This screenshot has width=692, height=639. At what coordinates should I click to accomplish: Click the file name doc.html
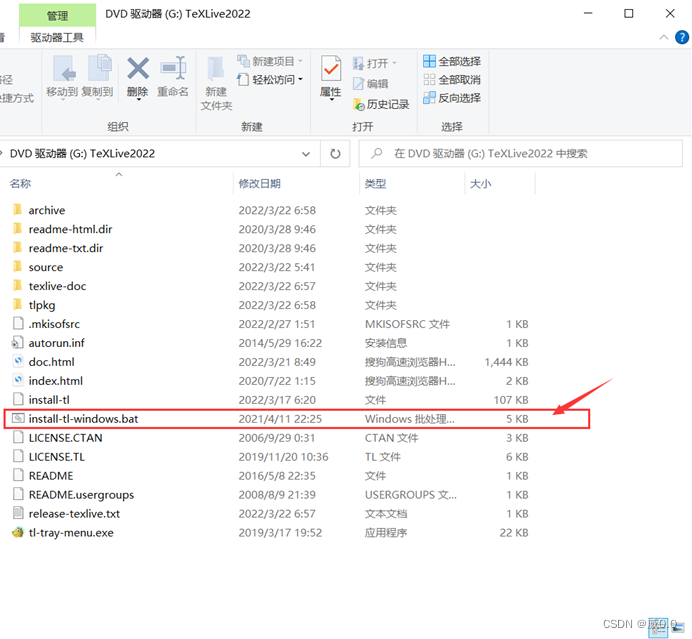(x=52, y=362)
